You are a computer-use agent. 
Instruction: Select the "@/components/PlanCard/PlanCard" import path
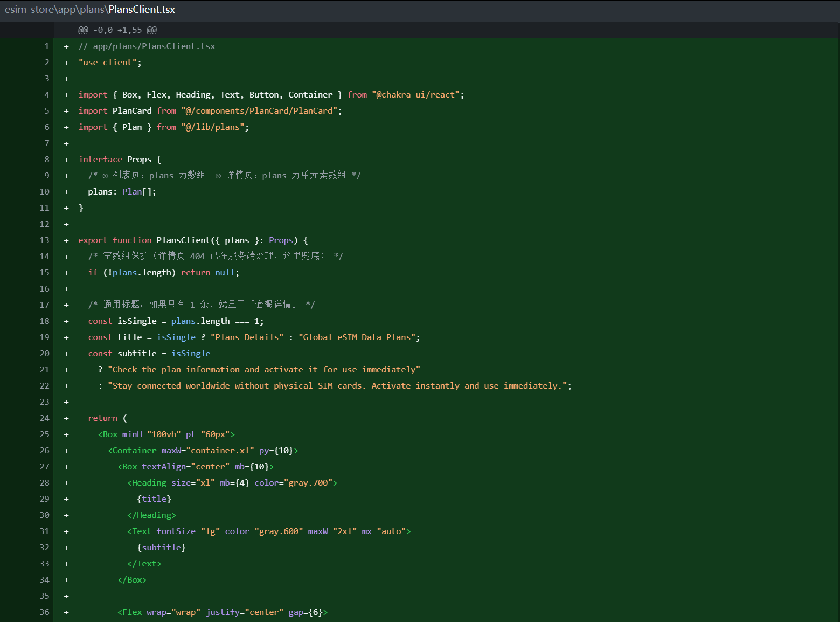click(x=259, y=111)
